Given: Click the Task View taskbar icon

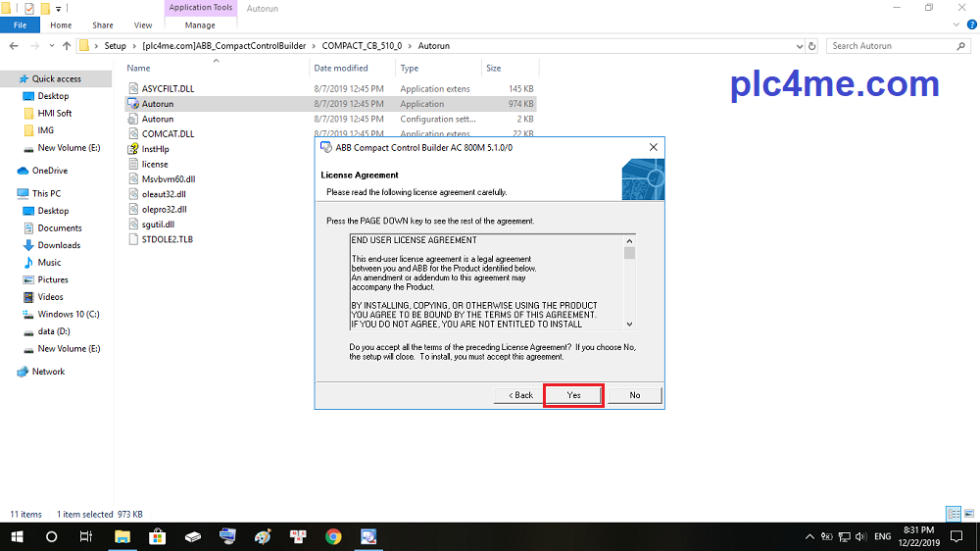Looking at the screenshot, I should tap(86, 536).
